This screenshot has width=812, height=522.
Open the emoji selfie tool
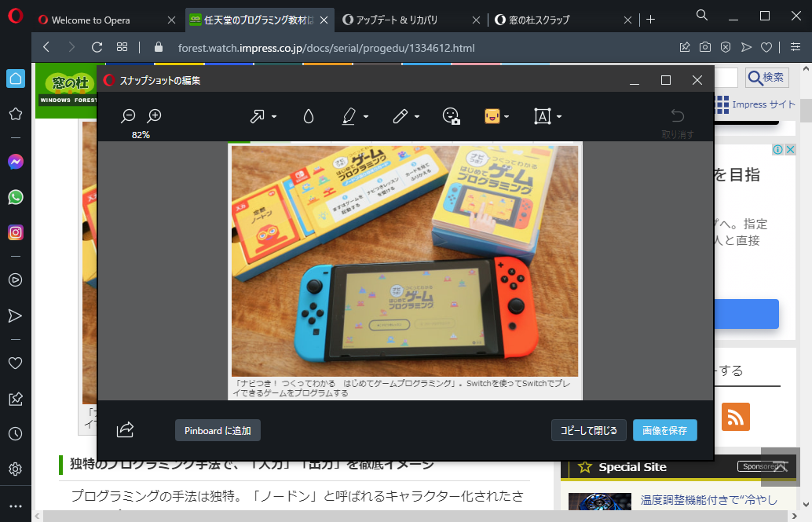click(x=452, y=116)
